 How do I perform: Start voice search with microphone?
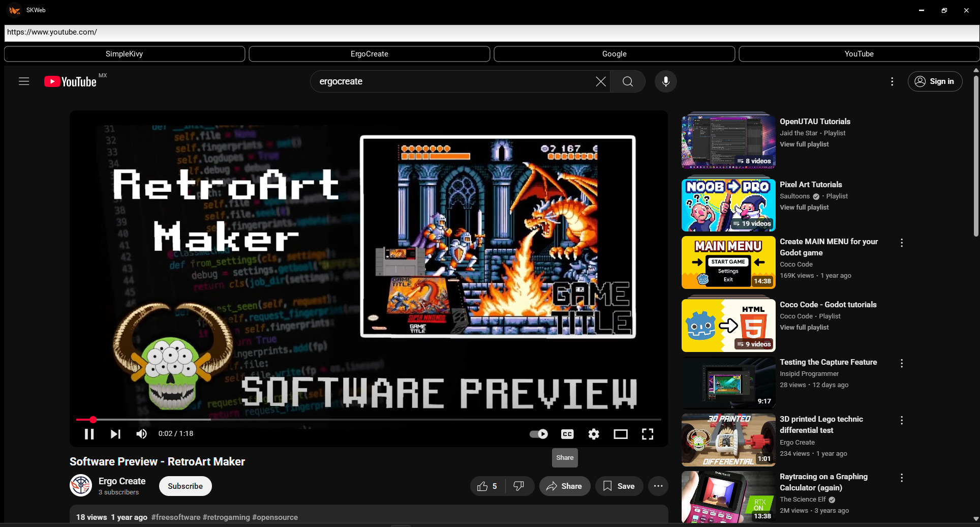(x=665, y=81)
